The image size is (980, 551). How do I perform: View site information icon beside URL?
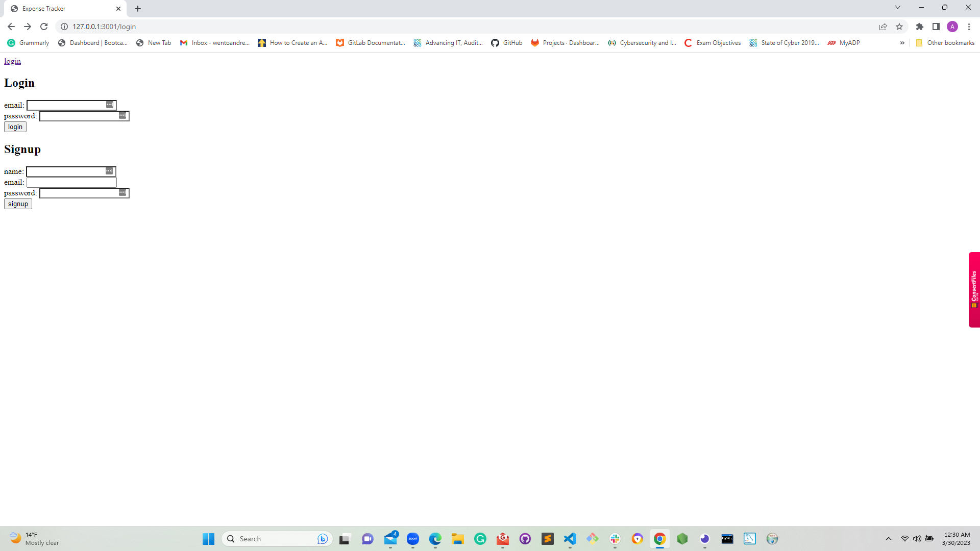pyautogui.click(x=64, y=27)
